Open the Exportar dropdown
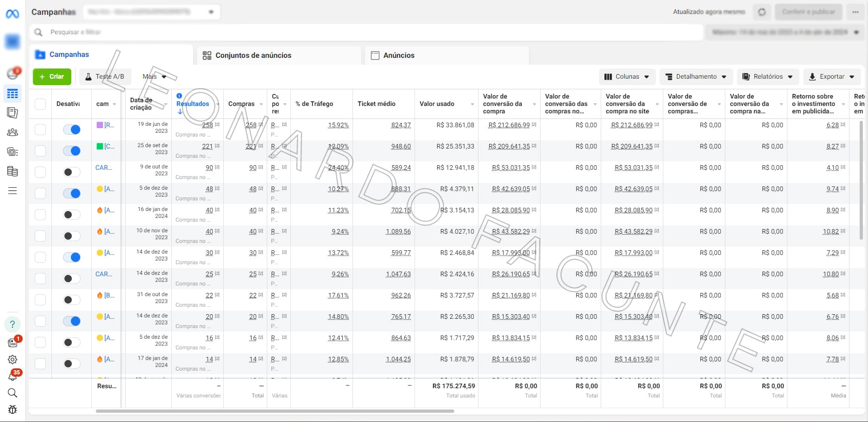The width and height of the screenshot is (868, 422). point(831,77)
